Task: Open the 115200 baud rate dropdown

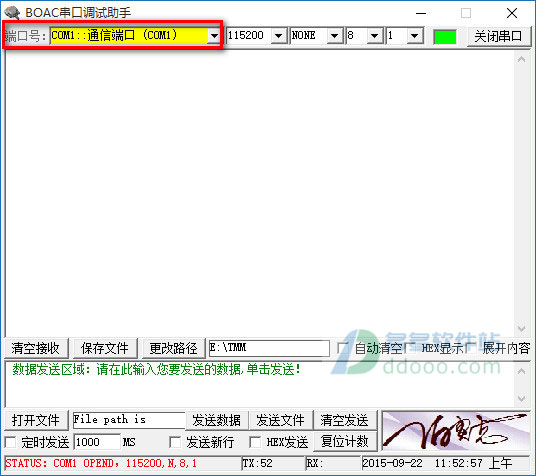Action: (279, 36)
